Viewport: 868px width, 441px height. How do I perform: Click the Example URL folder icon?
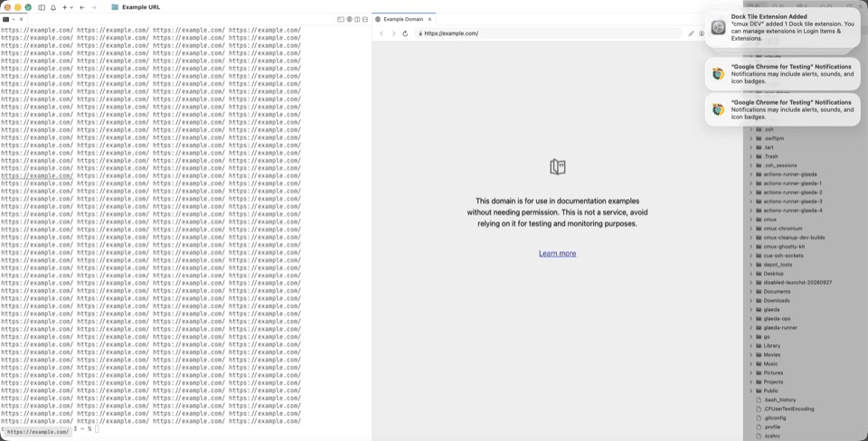coord(115,7)
